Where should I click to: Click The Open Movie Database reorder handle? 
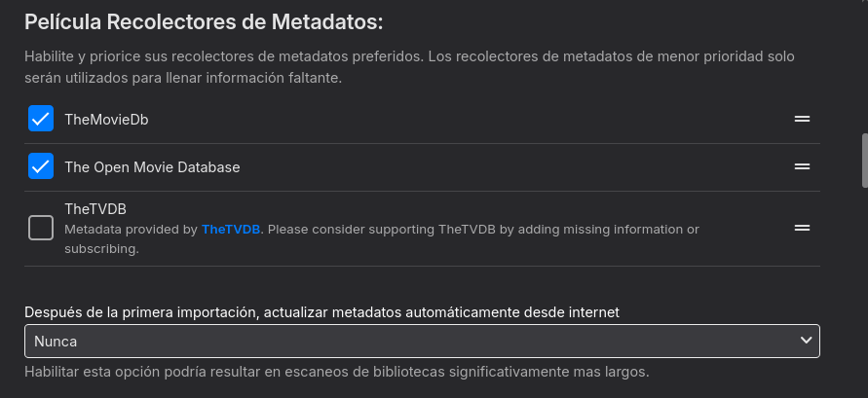click(802, 166)
